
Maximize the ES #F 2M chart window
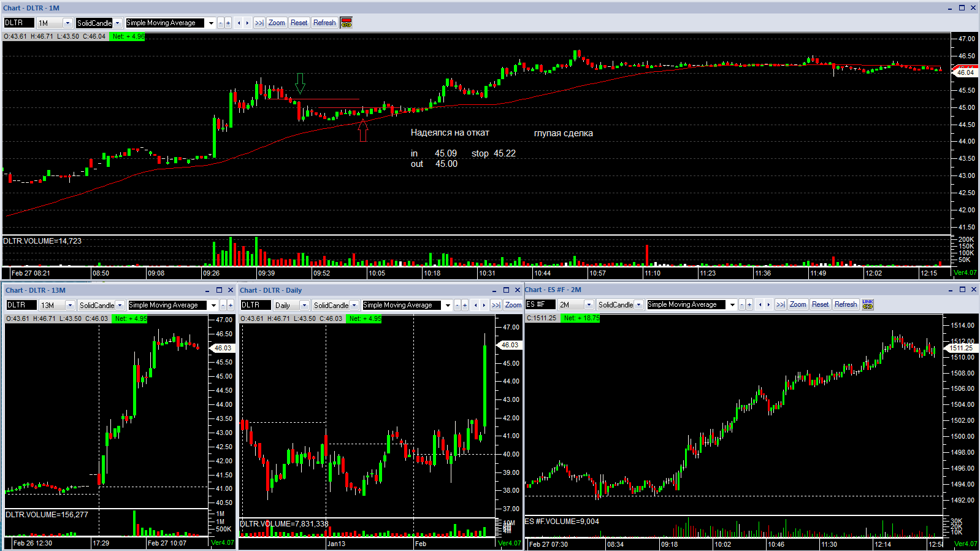click(962, 290)
